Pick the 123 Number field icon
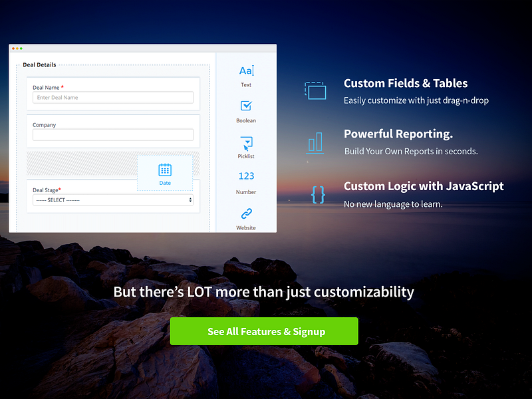Image resolution: width=532 pixels, height=399 pixels. pos(246,176)
